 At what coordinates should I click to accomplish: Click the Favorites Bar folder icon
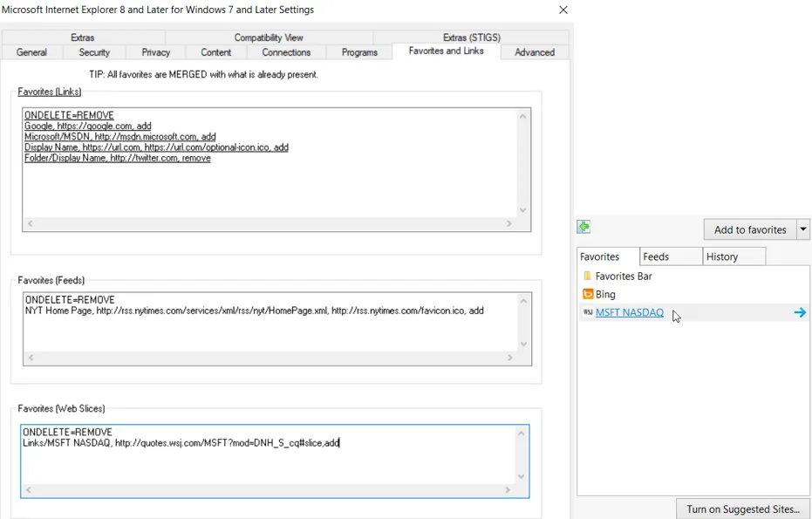[x=587, y=277]
